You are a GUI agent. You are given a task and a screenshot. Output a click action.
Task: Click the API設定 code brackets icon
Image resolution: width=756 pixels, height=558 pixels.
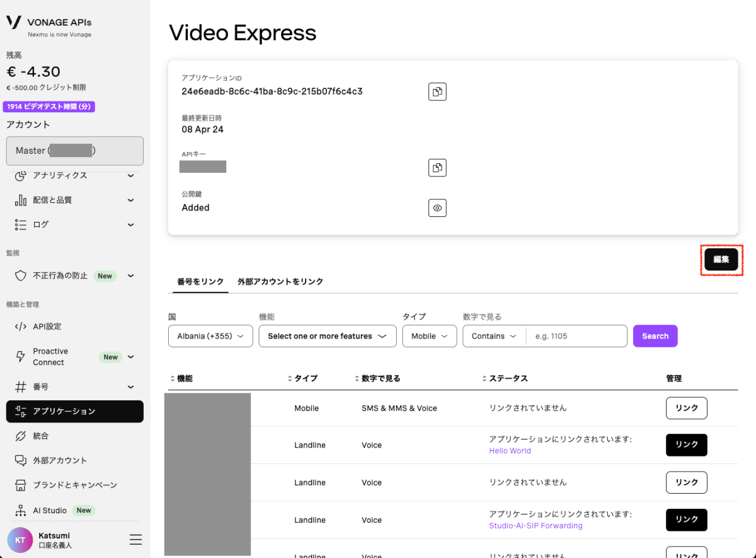pos(21,327)
